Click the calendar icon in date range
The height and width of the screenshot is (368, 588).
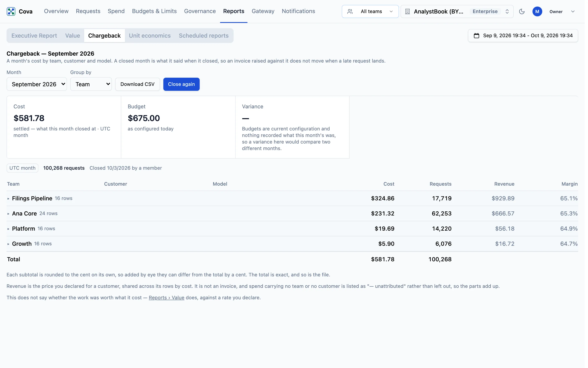[477, 36]
